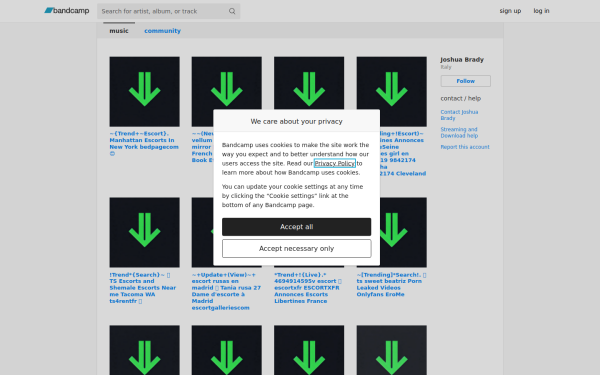Viewport: 600px width, 375px height.
Task: Open Streaming and Download help link
Action: click(x=459, y=132)
